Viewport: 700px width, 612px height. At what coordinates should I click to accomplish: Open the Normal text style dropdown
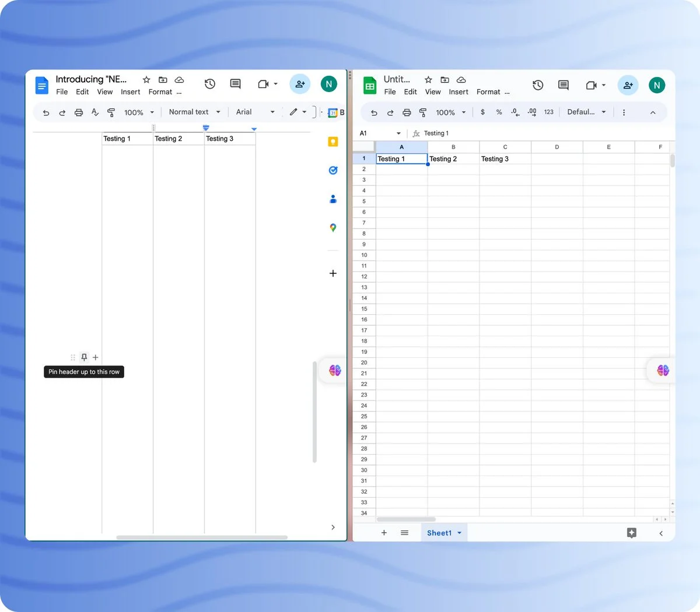pos(194,112)
